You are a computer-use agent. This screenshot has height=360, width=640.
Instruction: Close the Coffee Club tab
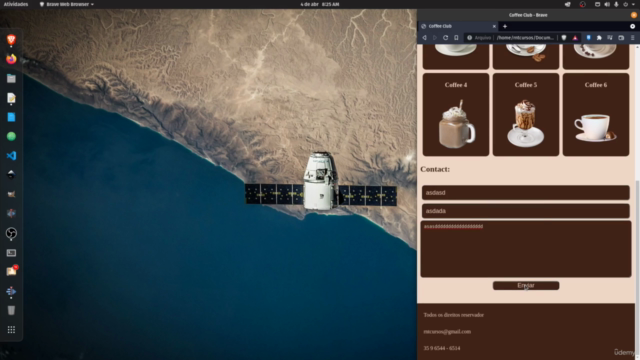click(494, 26)
